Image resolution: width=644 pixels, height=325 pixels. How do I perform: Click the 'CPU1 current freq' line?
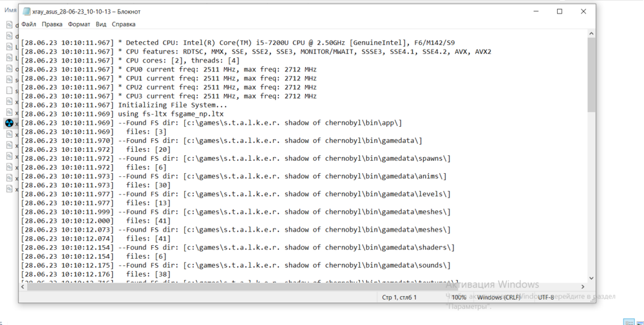pyautogui.click(x=169, y=79)
